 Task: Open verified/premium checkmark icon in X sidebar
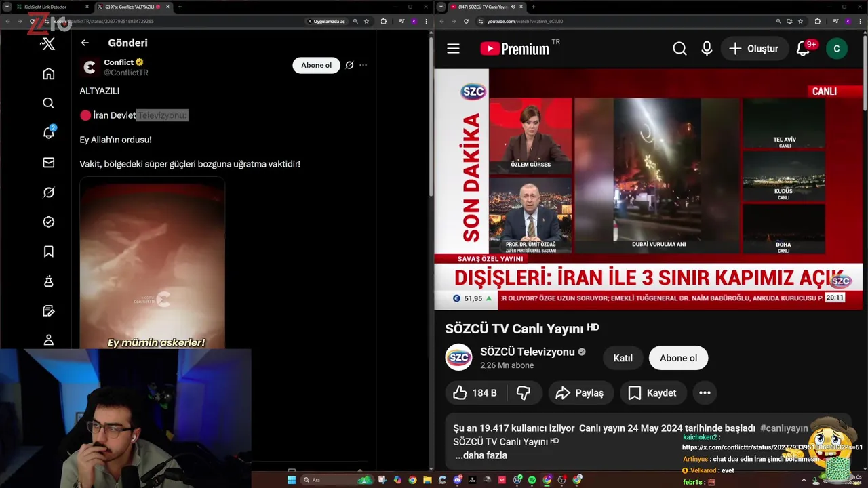point(48,222)
